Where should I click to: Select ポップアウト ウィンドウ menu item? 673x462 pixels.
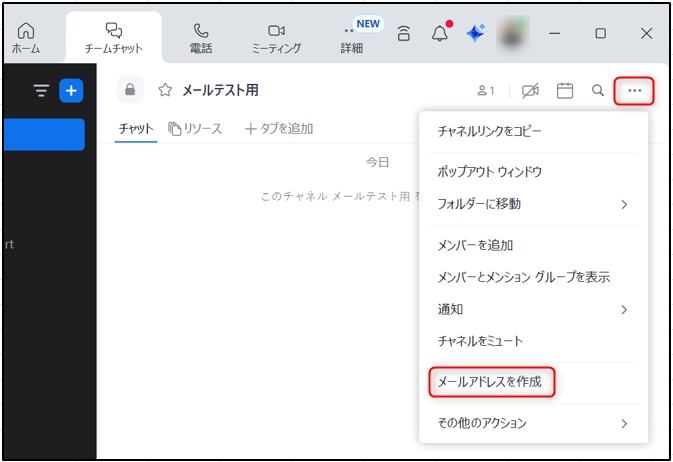[x=534, y=172]
